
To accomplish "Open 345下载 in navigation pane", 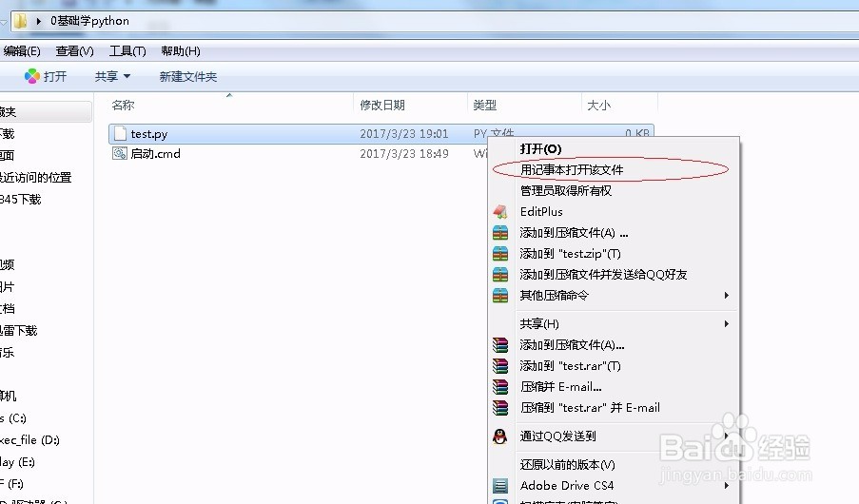I will (20, 200).
